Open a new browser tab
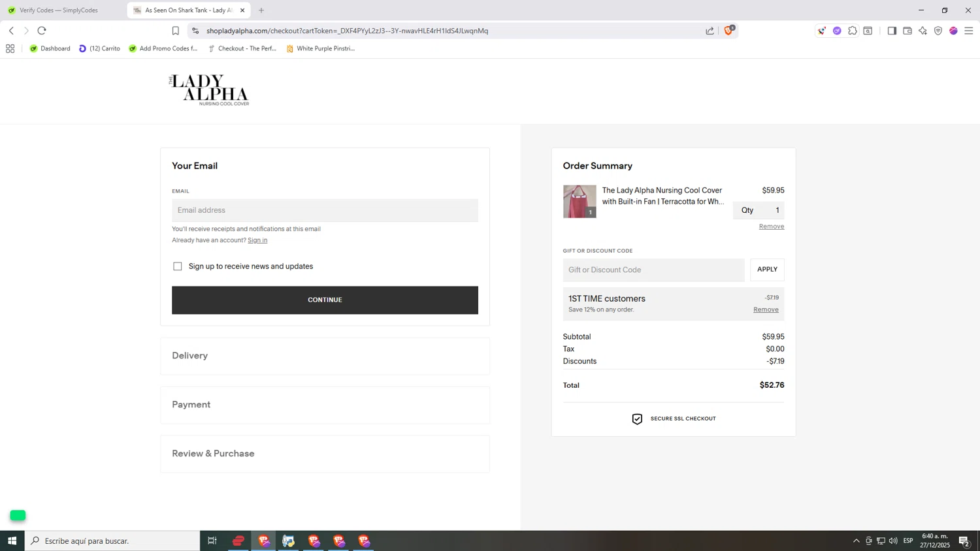980x551 pixels. pyautogui.click(x=261, y=10)
